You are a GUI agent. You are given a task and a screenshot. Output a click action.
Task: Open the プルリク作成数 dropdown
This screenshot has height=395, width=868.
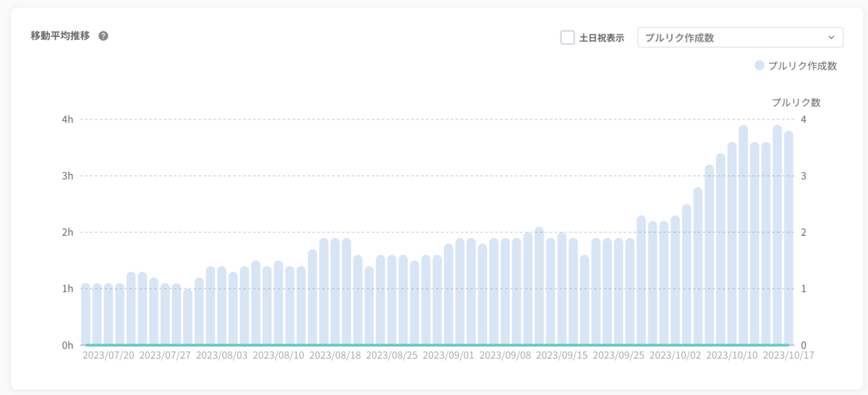pos(740,38)
